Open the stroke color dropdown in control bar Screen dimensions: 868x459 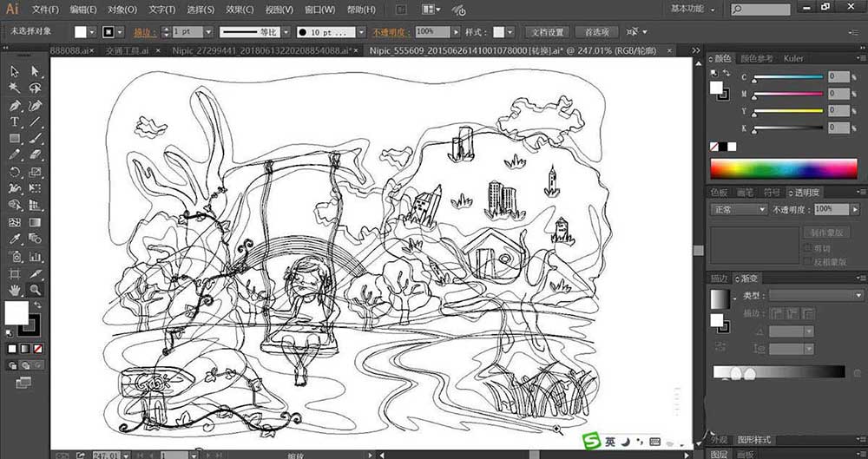(120, 32)
